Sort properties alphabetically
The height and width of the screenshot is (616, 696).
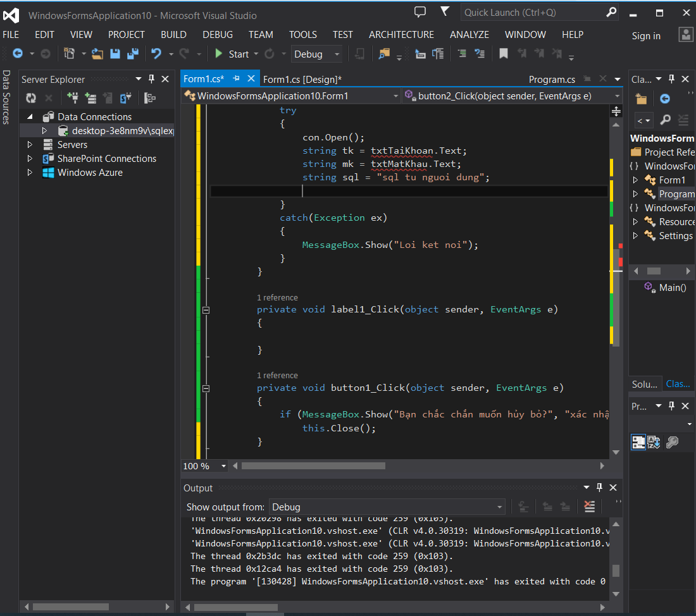[x=654, y=443]
